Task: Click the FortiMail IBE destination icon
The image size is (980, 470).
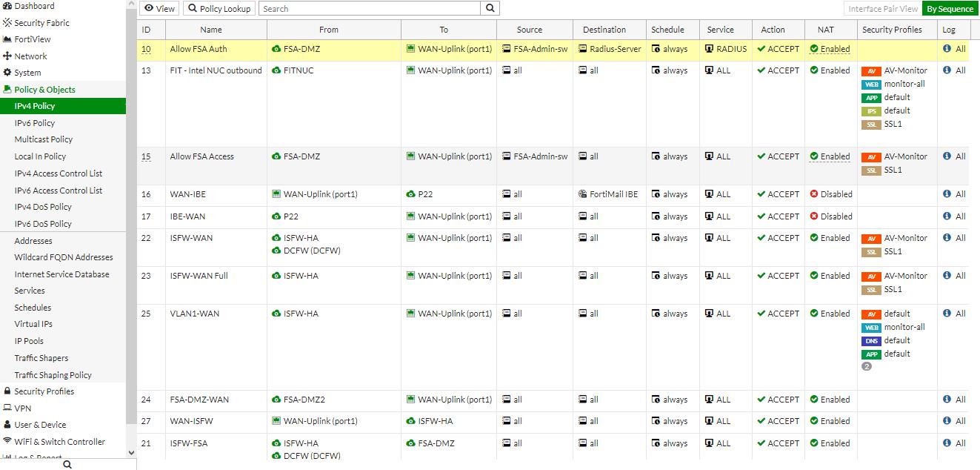Action: 582,194
